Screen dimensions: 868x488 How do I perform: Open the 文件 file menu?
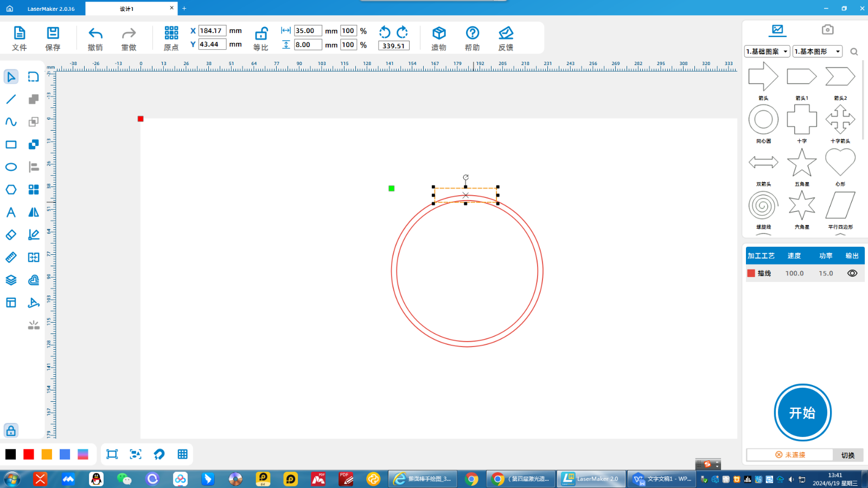[20, 38]
